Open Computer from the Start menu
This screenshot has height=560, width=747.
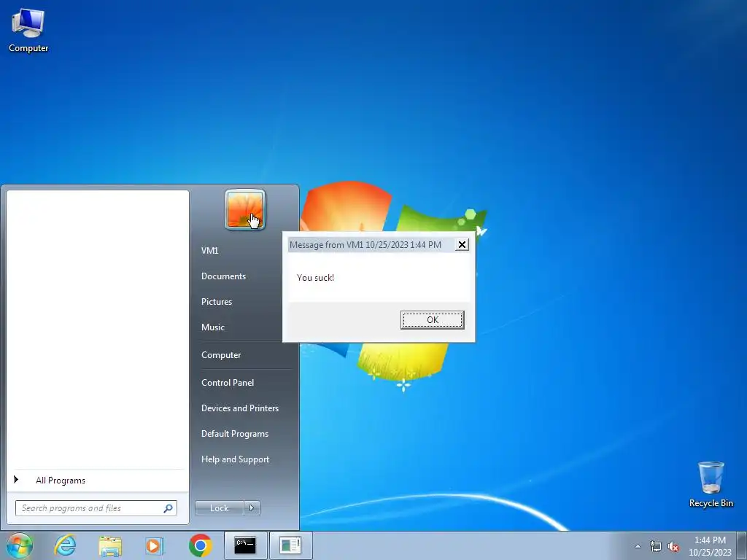[221, 355]
